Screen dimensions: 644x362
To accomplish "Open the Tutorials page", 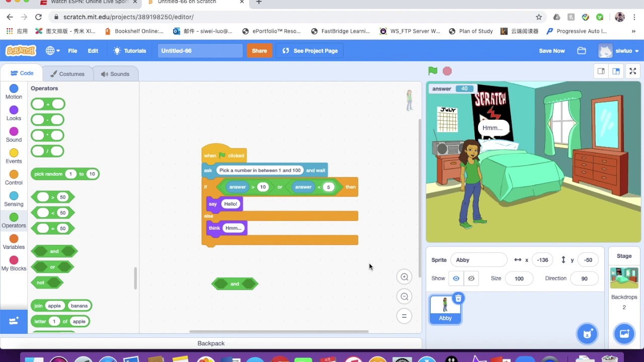I will 130,51.
